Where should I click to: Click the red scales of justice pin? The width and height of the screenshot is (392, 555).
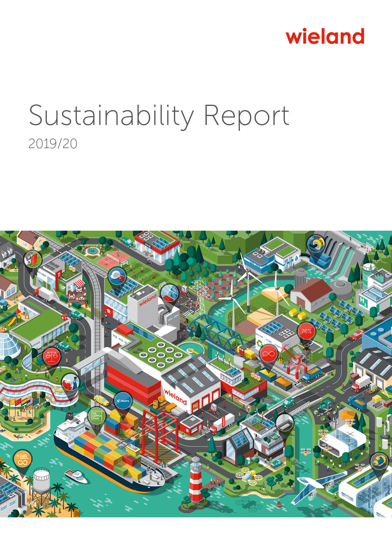(52, 356)
